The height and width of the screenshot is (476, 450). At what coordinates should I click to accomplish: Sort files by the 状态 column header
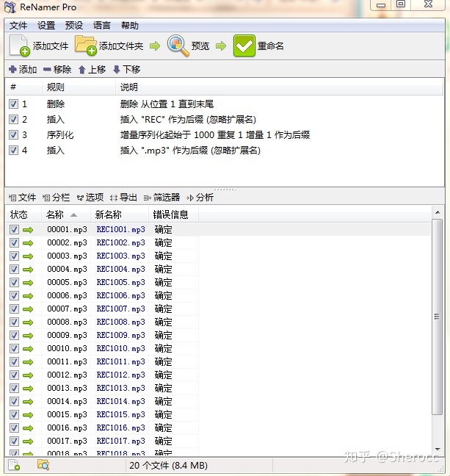point(23,215)
